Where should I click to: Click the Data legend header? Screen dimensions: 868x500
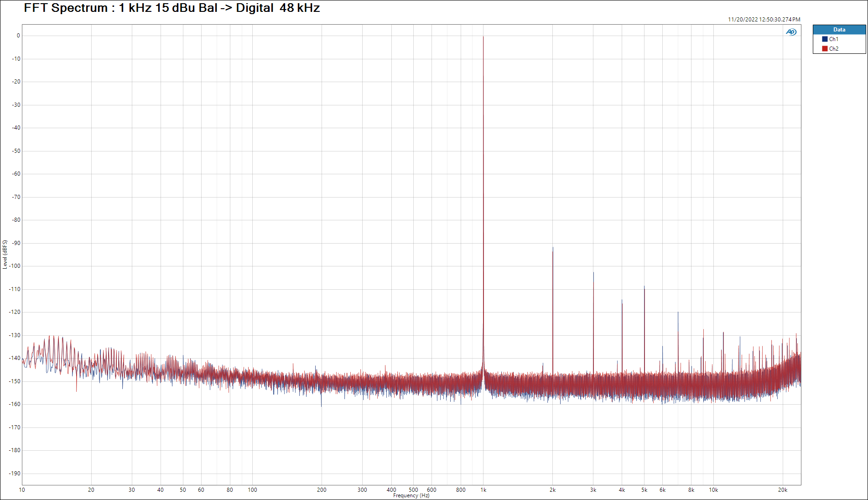pyautogui.click(x=839, y=30)
